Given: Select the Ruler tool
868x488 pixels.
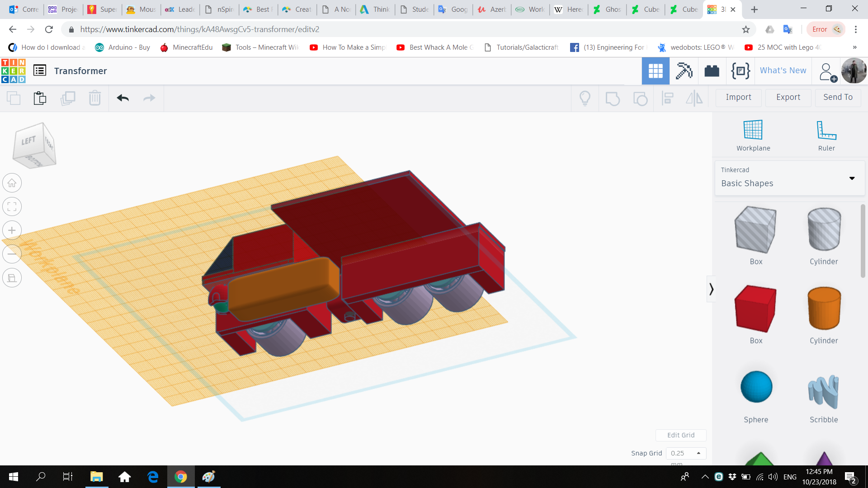Looking at the screenshot, I should coord(826,131).
